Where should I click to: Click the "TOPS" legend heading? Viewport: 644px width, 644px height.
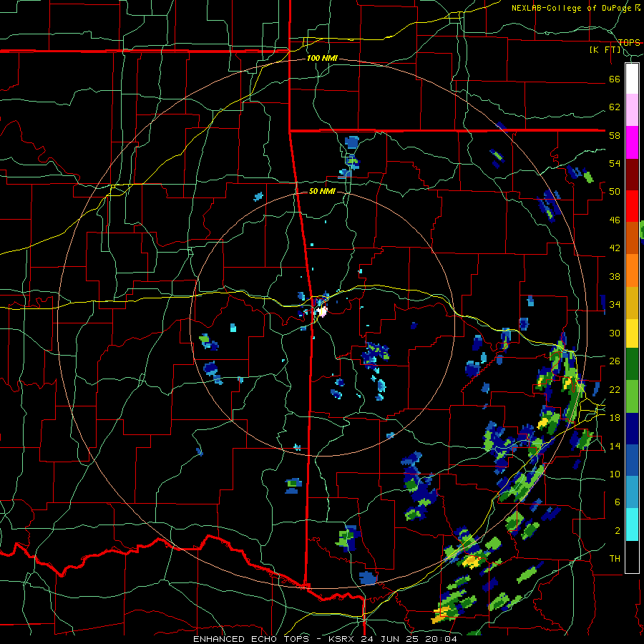click(629, 43)
